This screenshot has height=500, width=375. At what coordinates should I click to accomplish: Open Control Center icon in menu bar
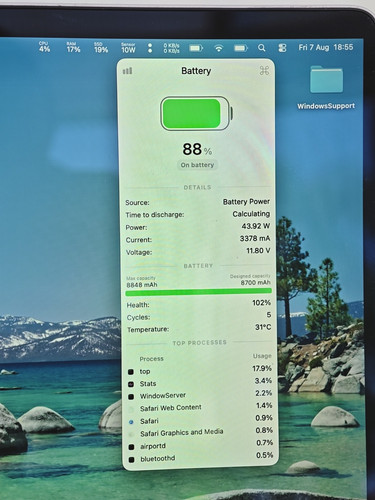[x=282, y=48]
